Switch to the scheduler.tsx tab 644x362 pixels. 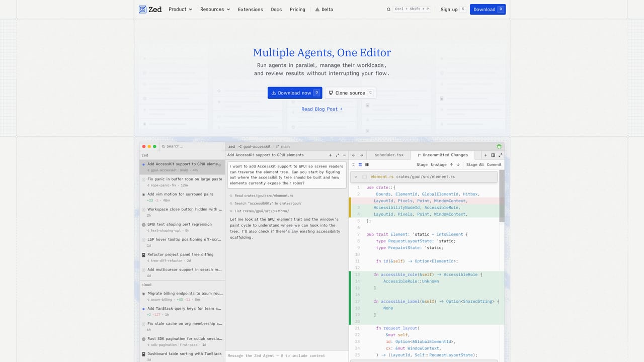click(x=389, y=155)
